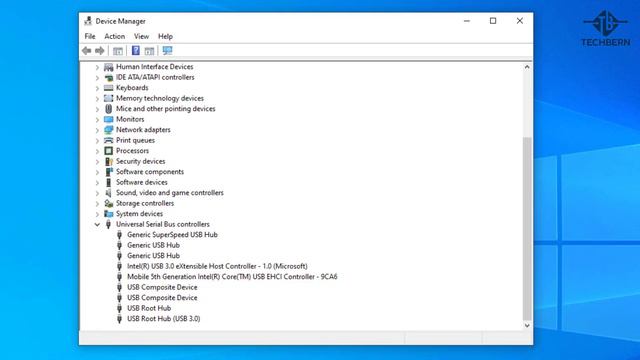Expand the System devices node arrow
The height and width of the screenshot is (360, 640).
(97, 214)
